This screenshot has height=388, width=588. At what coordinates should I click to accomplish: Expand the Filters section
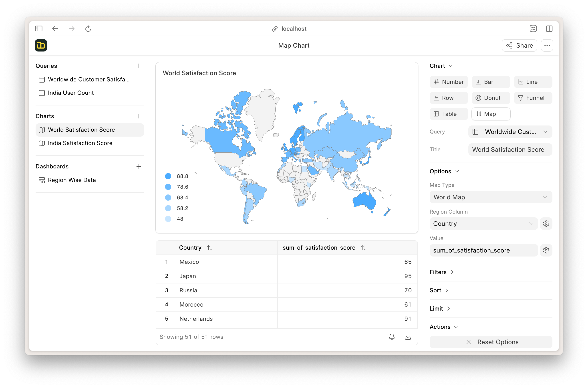pos(442,272)
